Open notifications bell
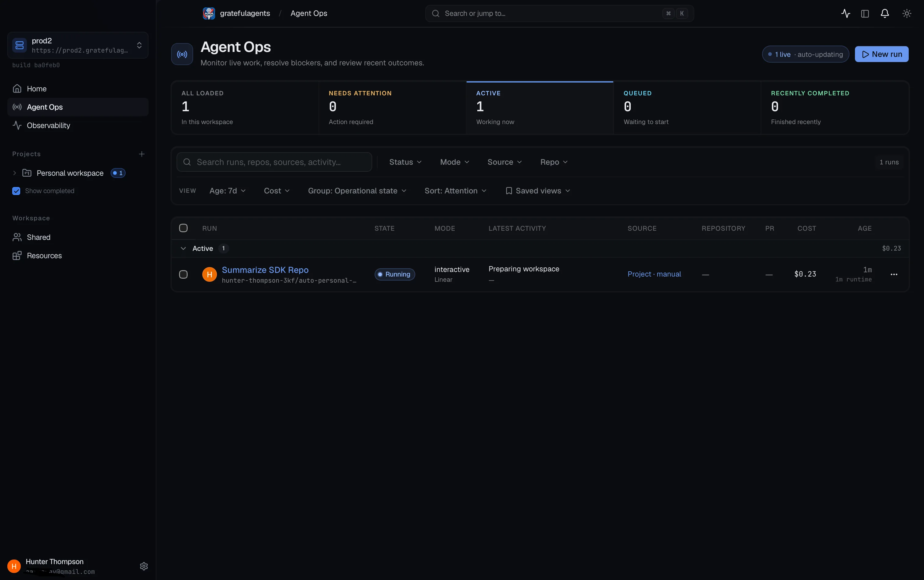This screenshot has height=580, width=924. point(885,13)
